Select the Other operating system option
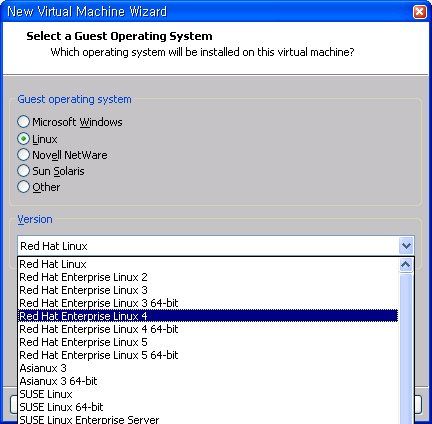 pos(23,187)
